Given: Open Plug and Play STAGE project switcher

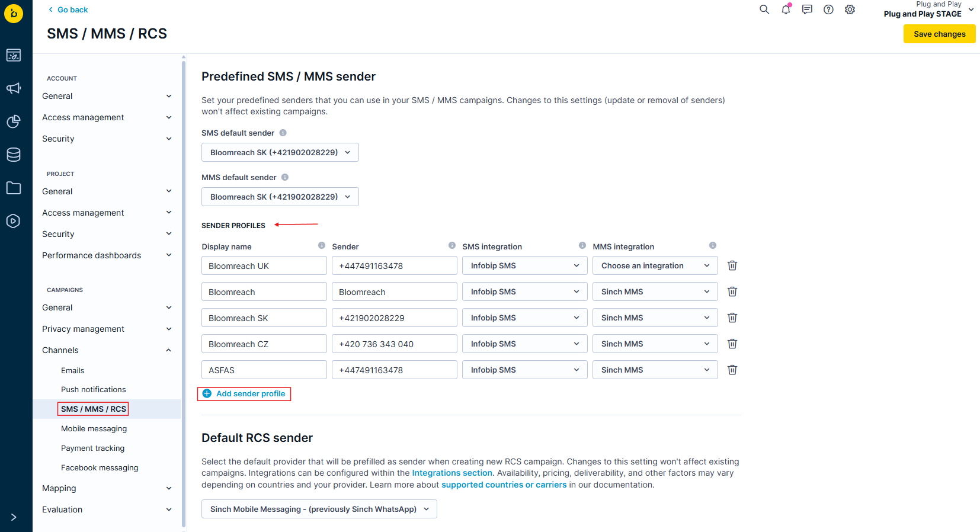Looking at the screenshot, I should [x=928, y=9].
